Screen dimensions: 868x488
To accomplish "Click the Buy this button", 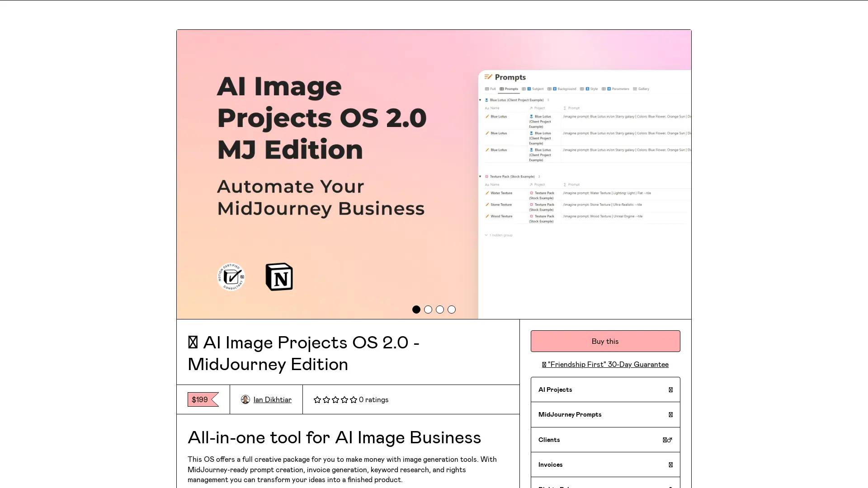I will click(x=605, y=341).
